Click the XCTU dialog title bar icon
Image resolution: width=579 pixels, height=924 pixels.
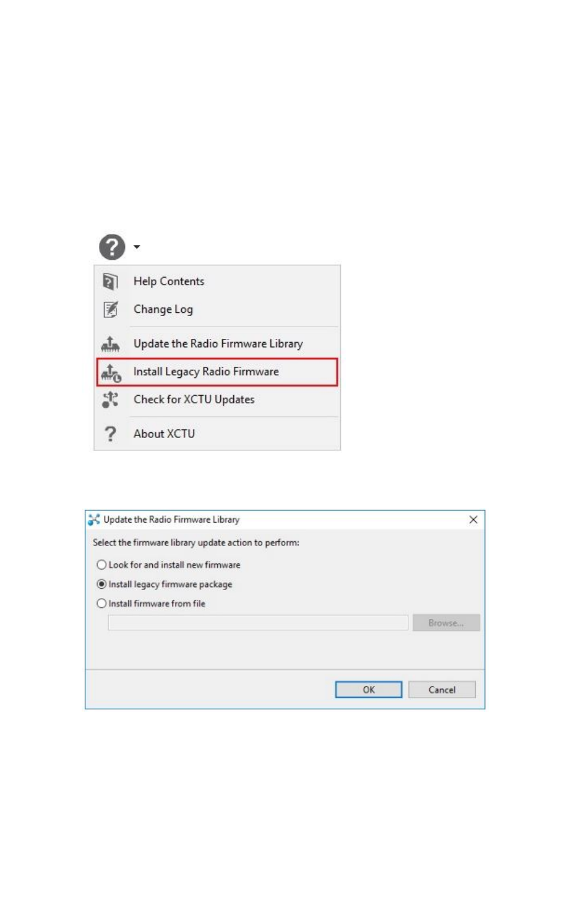94,520
